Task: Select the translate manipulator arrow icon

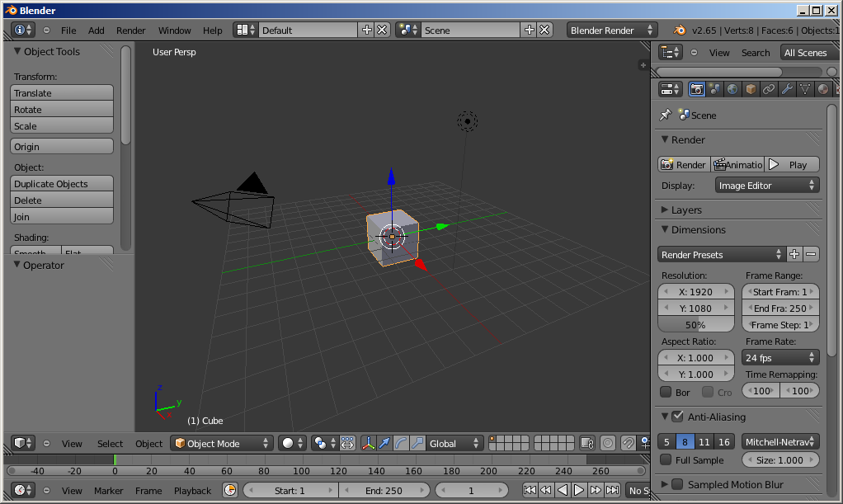Action: tap(384, 443)
